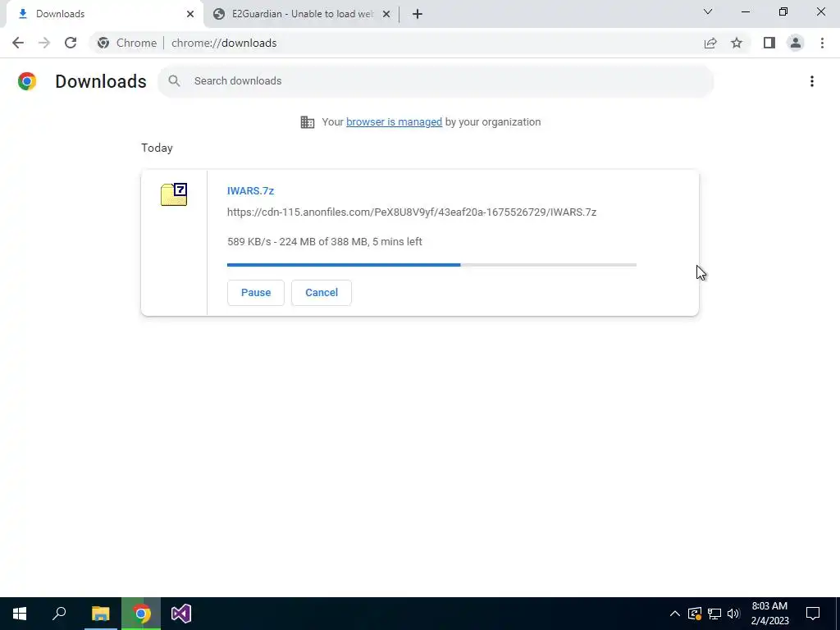Click the Chrome logo beside Downloads heading
This screenshot has width=840, height=630.
[x=27, y=81]
